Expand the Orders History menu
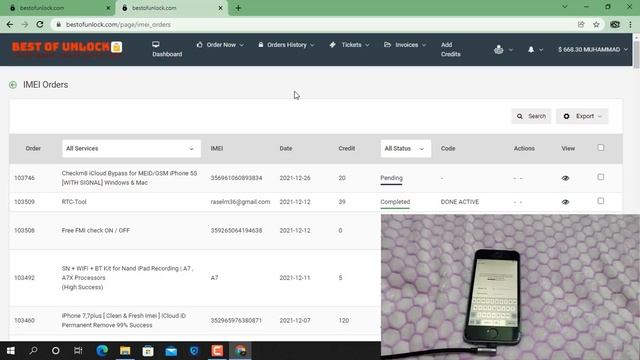Image resolution: width=640 pixels, height=360 pixels. coord(286,45)
